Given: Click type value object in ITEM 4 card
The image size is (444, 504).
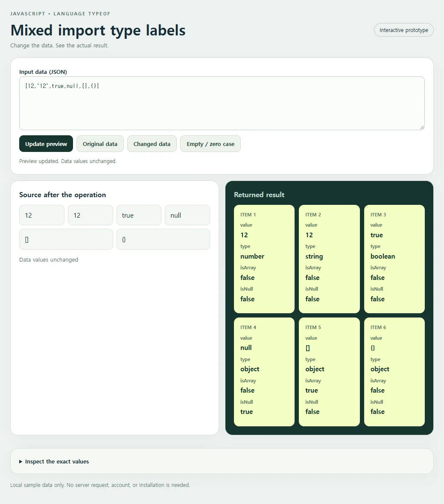Looking at the screenshot, I should click(249, 369).
